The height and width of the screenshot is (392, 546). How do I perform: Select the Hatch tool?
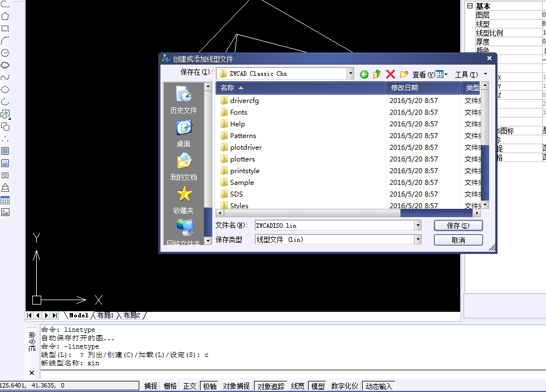5,150
